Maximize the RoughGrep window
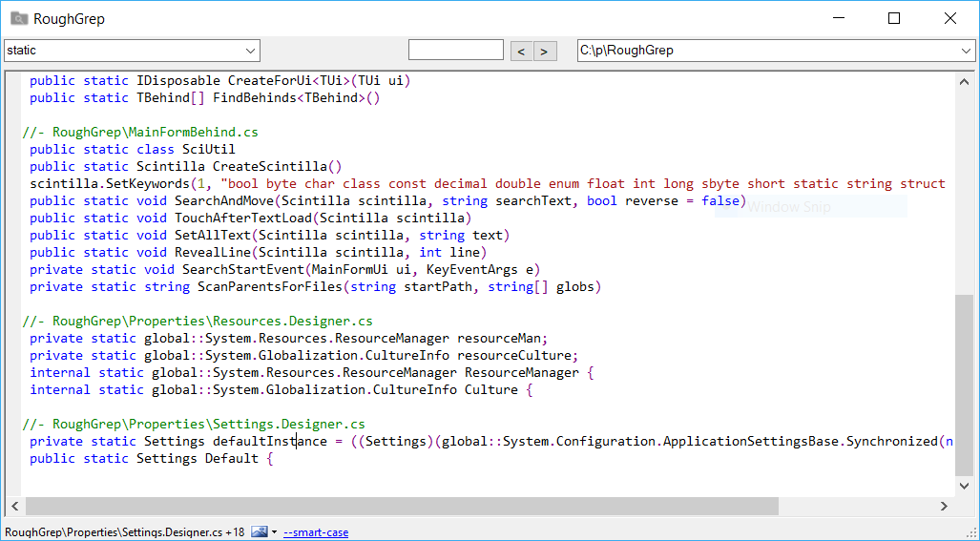 coord(894,19)
